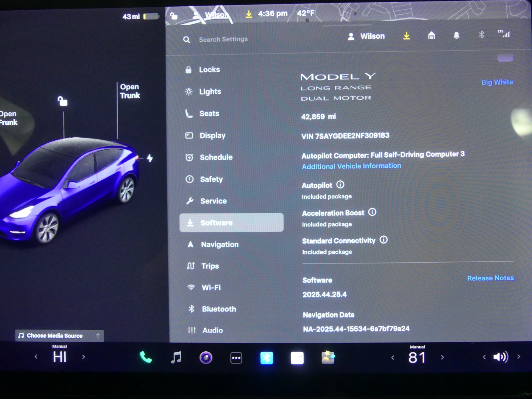Image resolution: width=532 pixels, height=399 pixels.
Task: Increase passenger temperature with right arrow
Action: pos(442,357)
